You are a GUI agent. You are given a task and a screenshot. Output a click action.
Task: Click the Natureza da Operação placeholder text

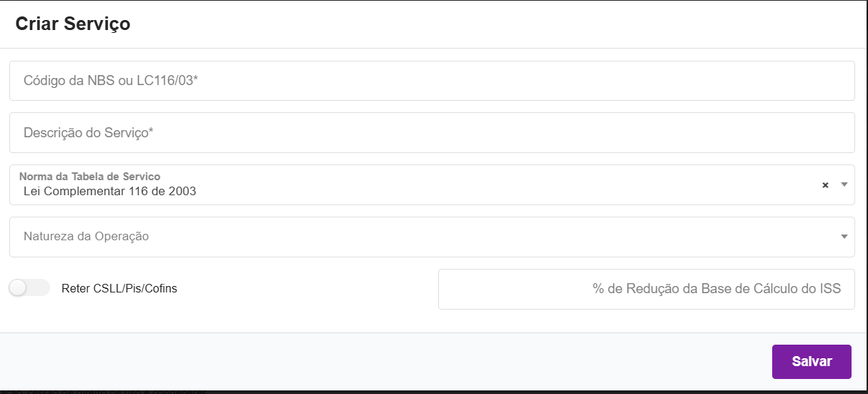(x=86, y=236)
